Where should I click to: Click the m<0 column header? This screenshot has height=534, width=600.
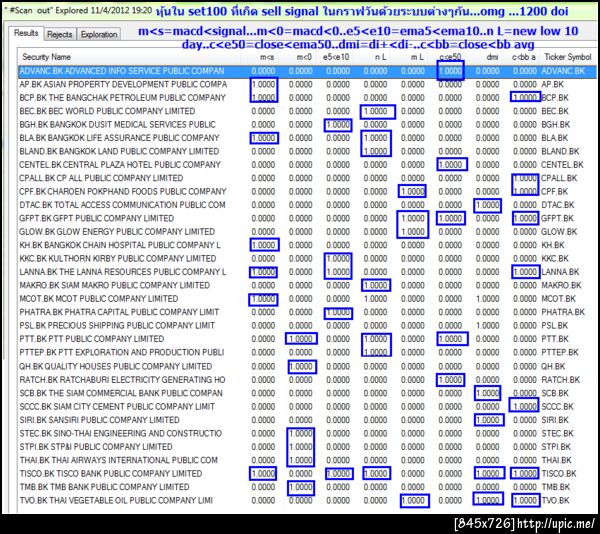pos(304,57)
